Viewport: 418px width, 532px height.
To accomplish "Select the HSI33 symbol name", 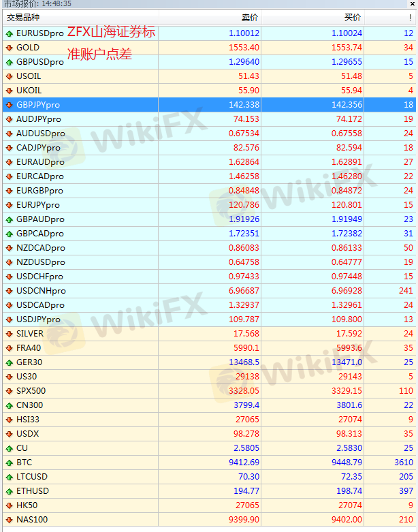I will pos(28,420).
